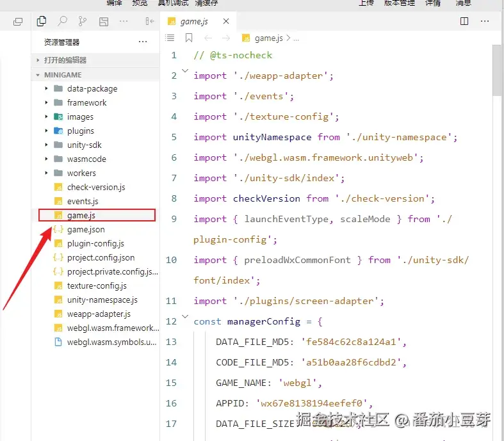Open game.json file
Image resolution: width=504 pixels, height=441 pixels.
pos(95,230)
